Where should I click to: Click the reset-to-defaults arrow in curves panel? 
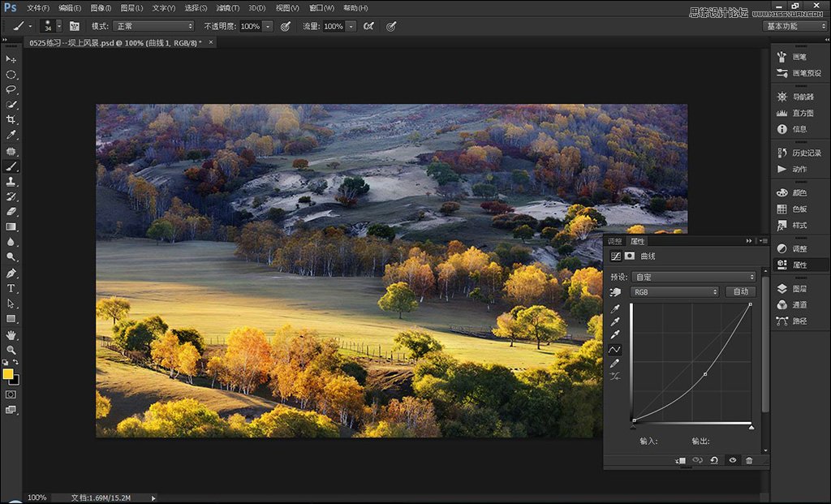pyautogui.click(x=714, y=460)
